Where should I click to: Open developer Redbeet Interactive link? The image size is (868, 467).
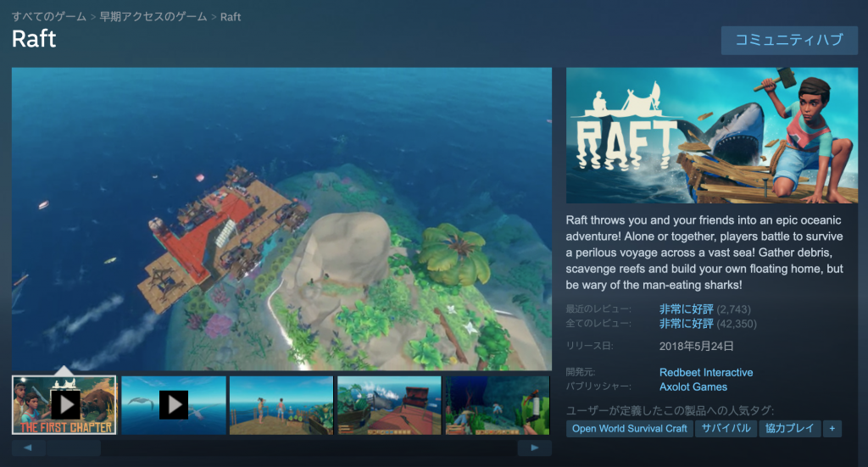click(706, 372)
